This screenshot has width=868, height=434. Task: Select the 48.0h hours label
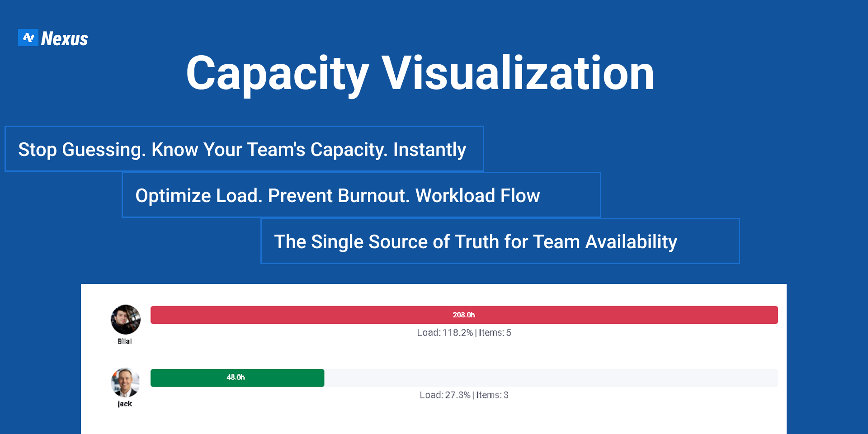pyautogui.click(x=236, y=377)
